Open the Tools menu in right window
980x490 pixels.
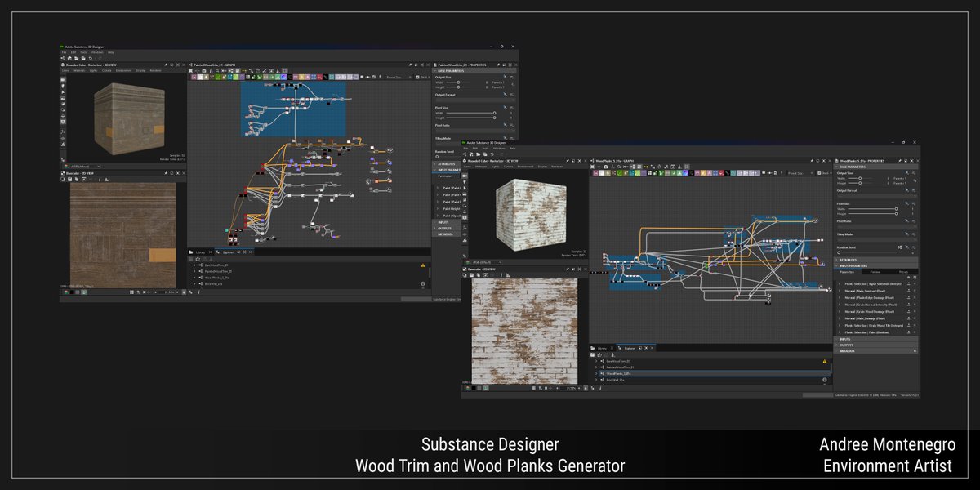point(485,148)
